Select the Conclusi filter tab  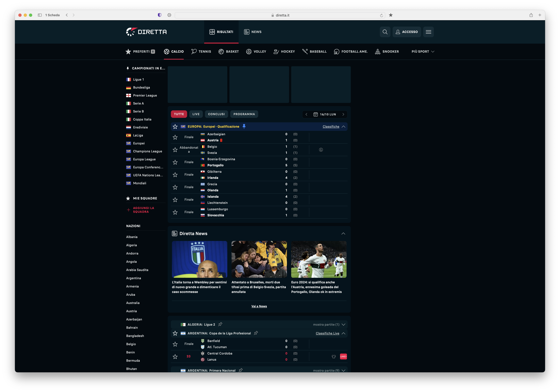216,114
